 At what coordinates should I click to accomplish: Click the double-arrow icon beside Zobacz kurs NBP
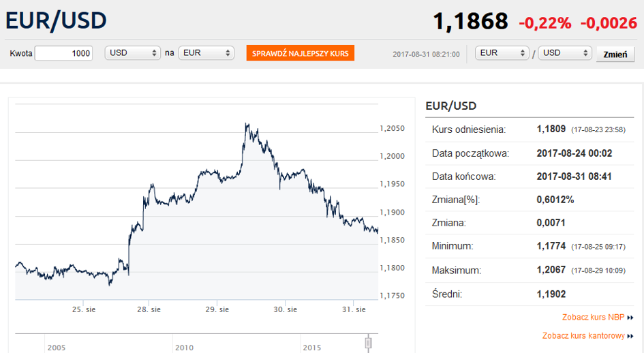[630, 318]
